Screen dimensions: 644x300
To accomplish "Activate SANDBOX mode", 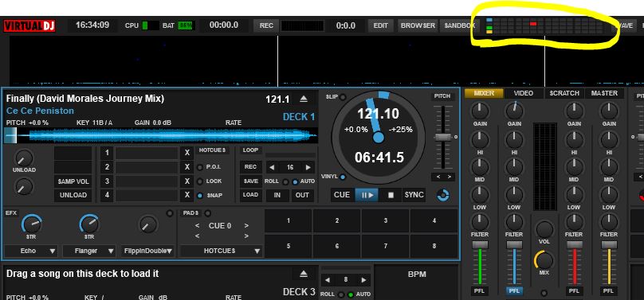I will [x=459, y=25].
